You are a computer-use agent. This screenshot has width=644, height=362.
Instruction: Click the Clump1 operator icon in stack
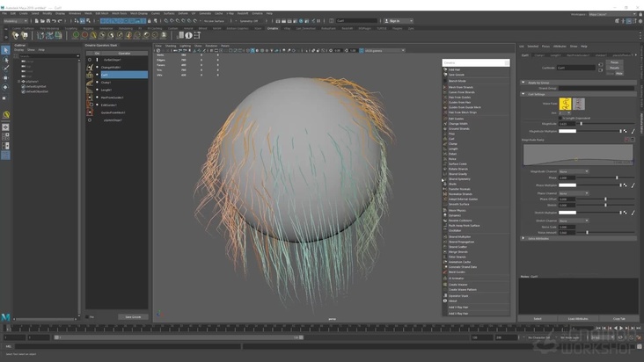tap(90, 83)
